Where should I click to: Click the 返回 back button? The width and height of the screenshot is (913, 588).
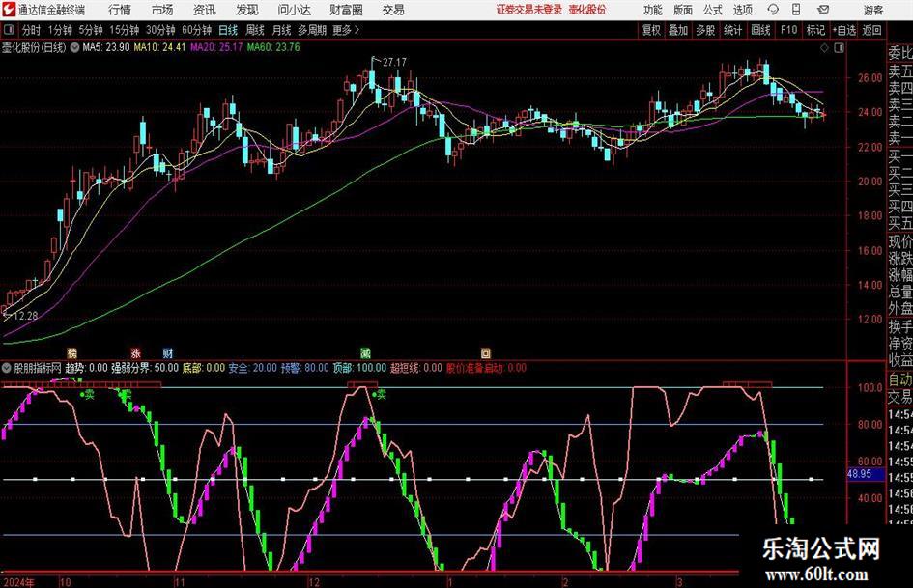[871, 30]
